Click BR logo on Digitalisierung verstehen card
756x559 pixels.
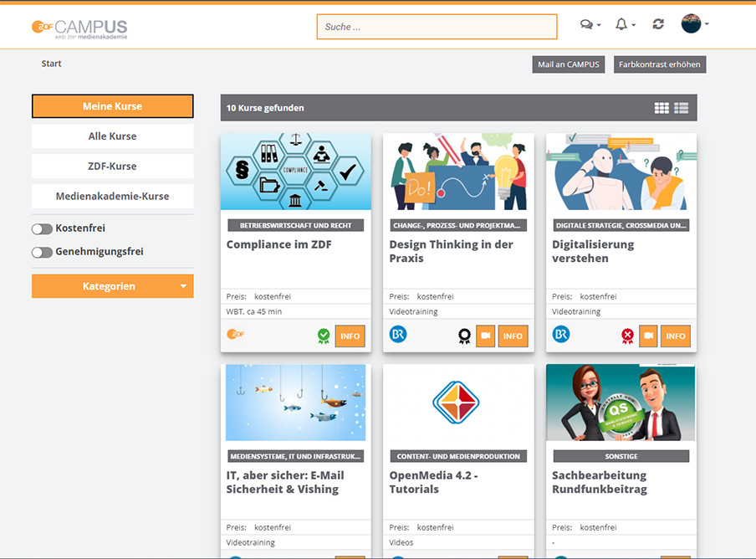click(x=561, y=334)
